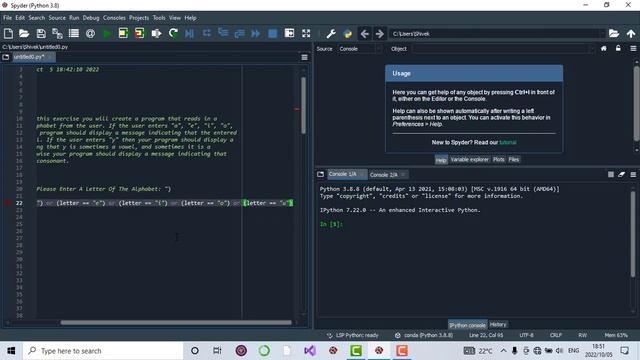Step into function debug icon

pyautogui.click(x=223, y=33)
